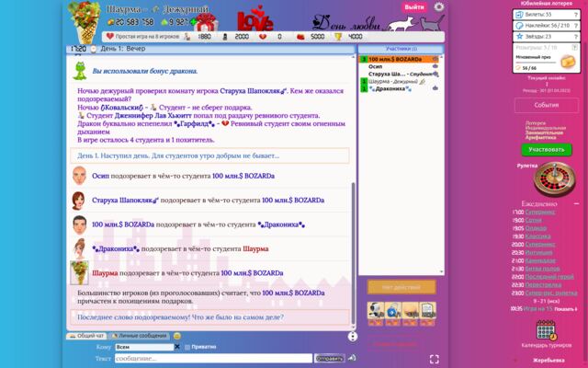The width and height of the screenshot is (588, 368).
Task: Toggle the Приватно checkbox
Action: [187, 347]
